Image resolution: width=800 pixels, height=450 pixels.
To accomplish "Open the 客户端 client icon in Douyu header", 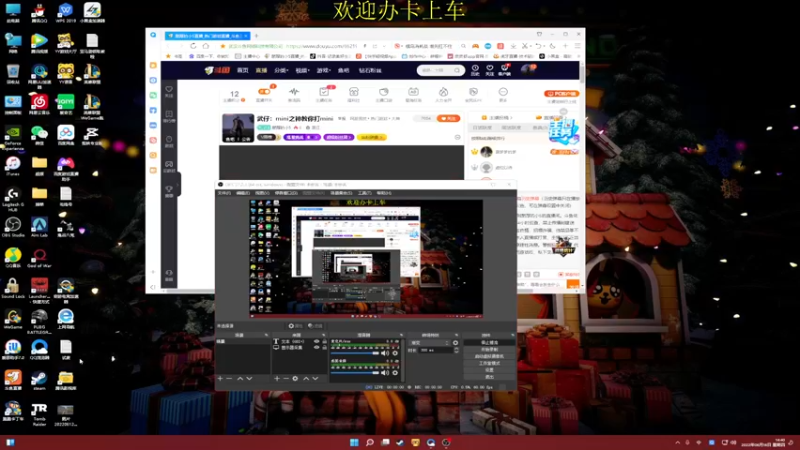I will (x=504, y=68).
